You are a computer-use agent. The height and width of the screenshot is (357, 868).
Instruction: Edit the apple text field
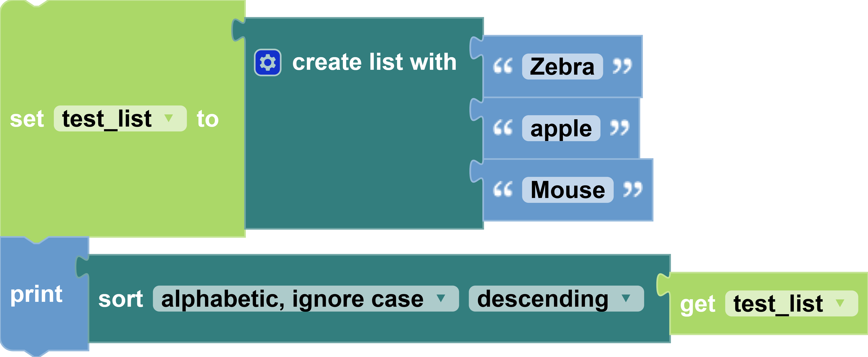click(x=561, y=128)
